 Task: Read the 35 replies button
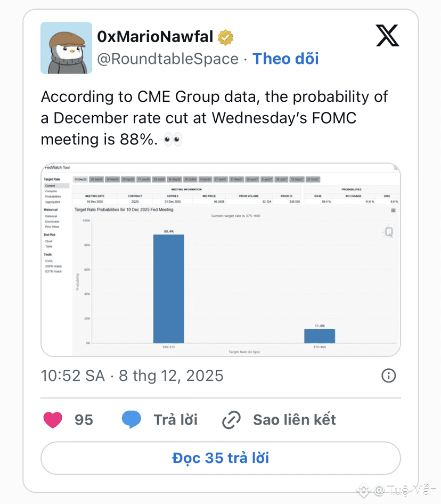pos(220,458)
